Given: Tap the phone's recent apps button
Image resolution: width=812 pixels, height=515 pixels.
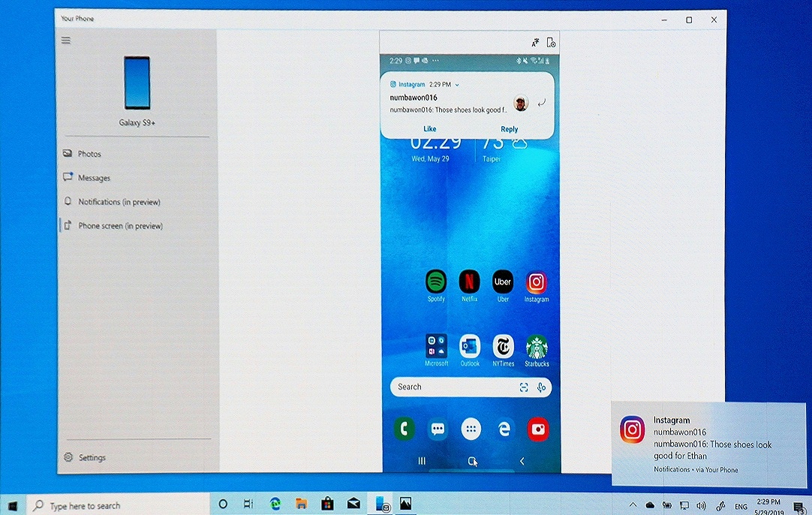Looking at the screenshot, I should [x=422, y=461].
